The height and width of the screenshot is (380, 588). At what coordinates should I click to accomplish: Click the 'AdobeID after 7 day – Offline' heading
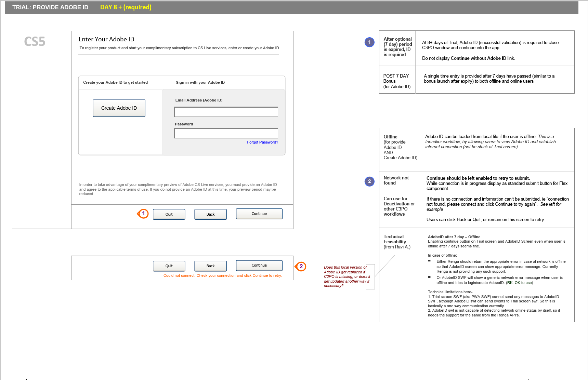(454, 237)
